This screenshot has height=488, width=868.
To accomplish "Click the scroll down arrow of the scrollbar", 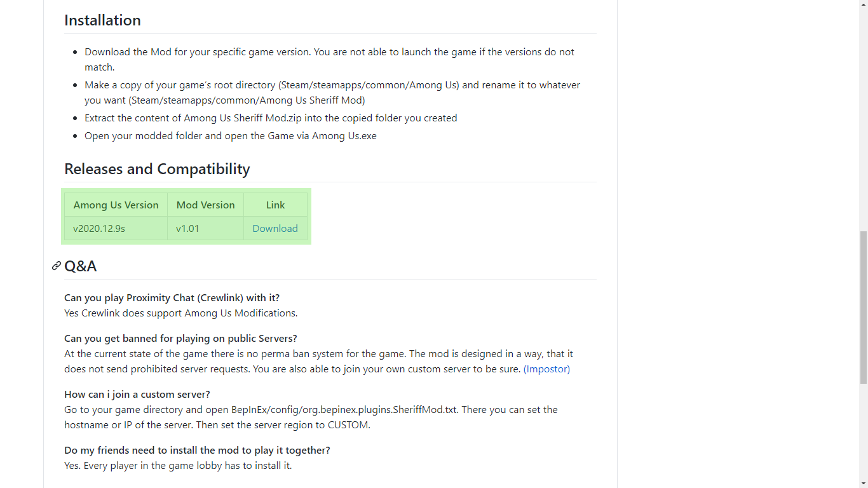I will click(863, 483).
